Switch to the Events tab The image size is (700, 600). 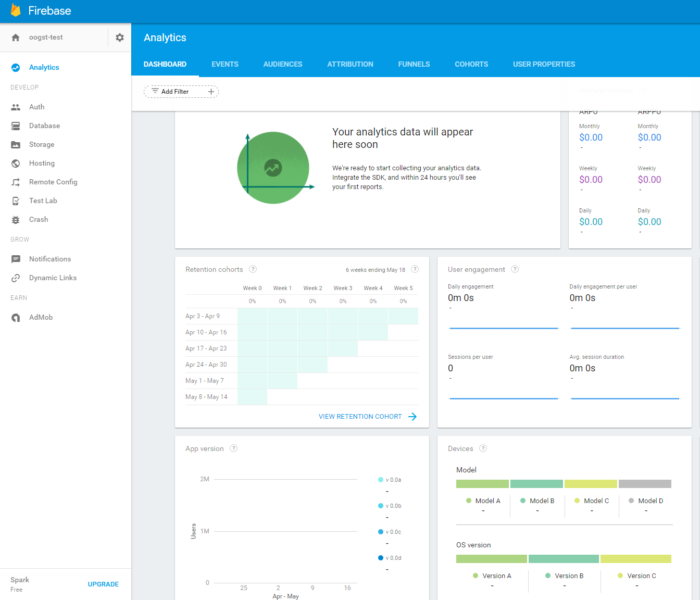tap(225, 64)
